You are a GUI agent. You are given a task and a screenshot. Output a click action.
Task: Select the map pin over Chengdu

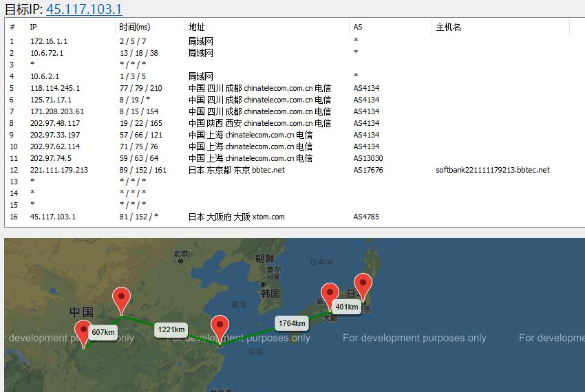83,334
